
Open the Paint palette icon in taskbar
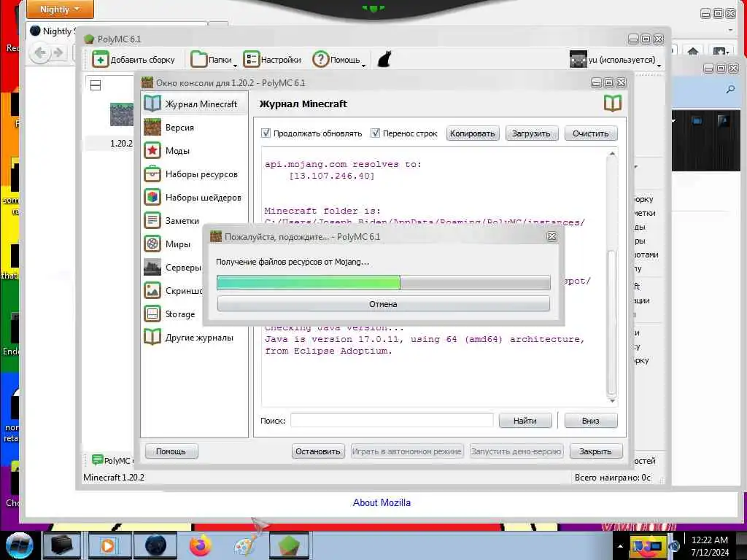click(245, 545)
